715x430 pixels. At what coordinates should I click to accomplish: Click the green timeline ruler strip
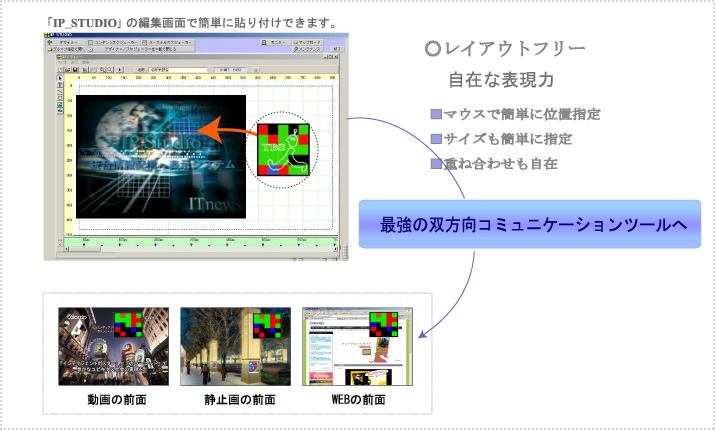tap(201, 242)
